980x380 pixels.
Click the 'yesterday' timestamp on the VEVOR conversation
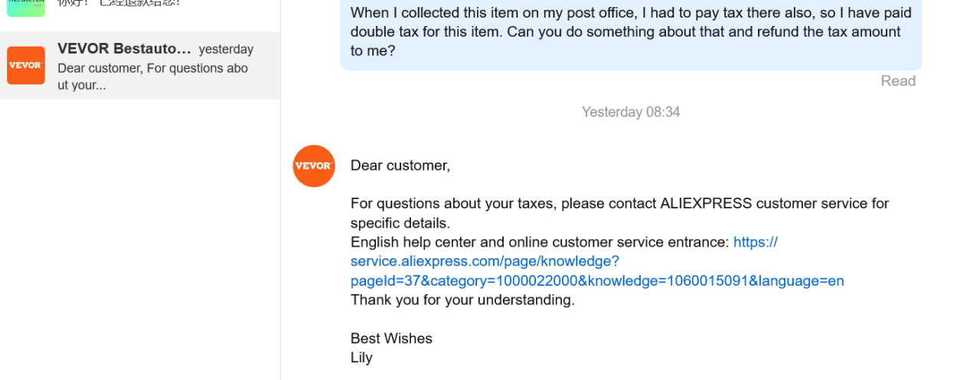226,49
